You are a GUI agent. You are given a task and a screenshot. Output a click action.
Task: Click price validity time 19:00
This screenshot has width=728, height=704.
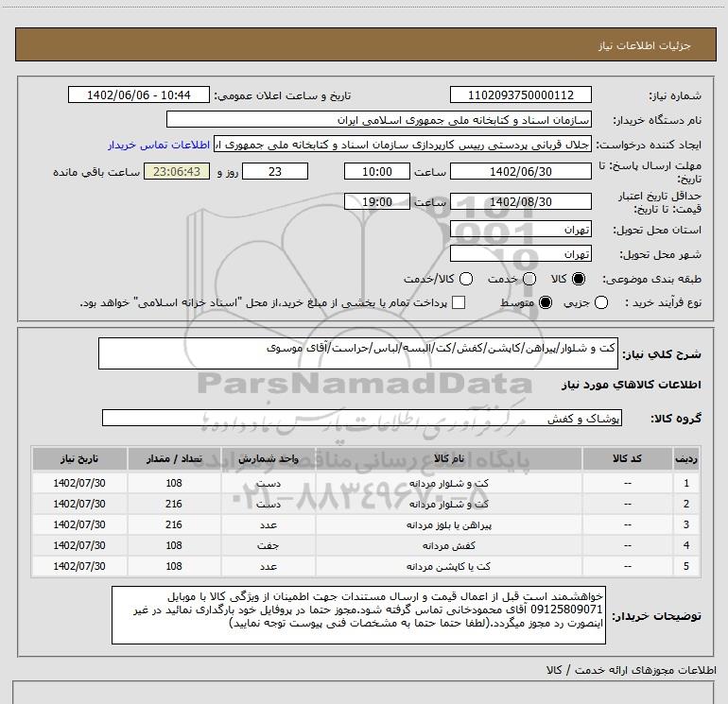coord(377,201)
